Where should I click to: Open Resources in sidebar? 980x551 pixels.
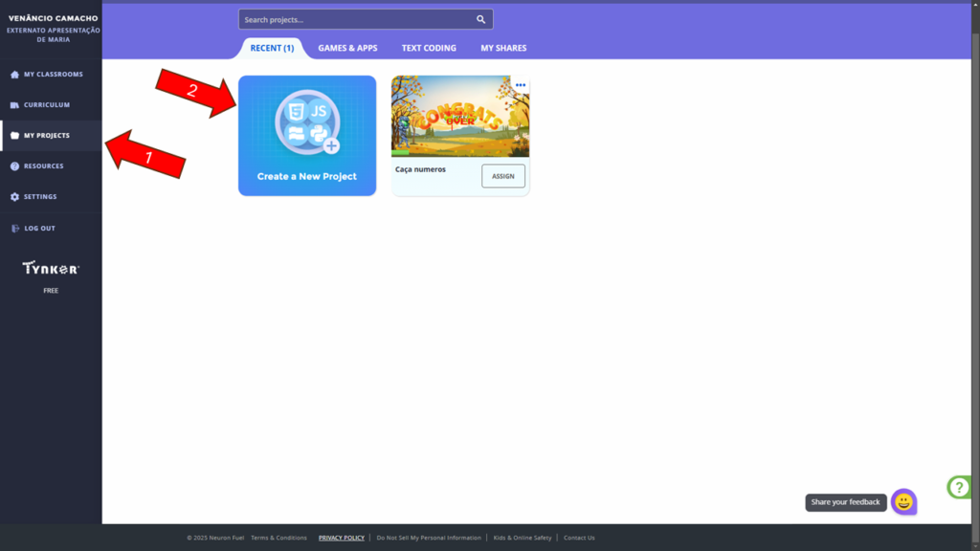(43, 166)
